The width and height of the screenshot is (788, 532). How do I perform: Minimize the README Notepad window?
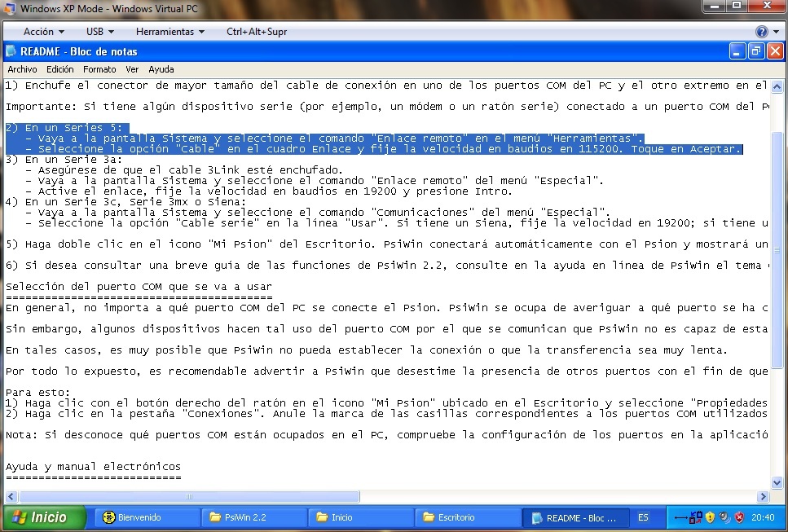click(x=737, y=51)
